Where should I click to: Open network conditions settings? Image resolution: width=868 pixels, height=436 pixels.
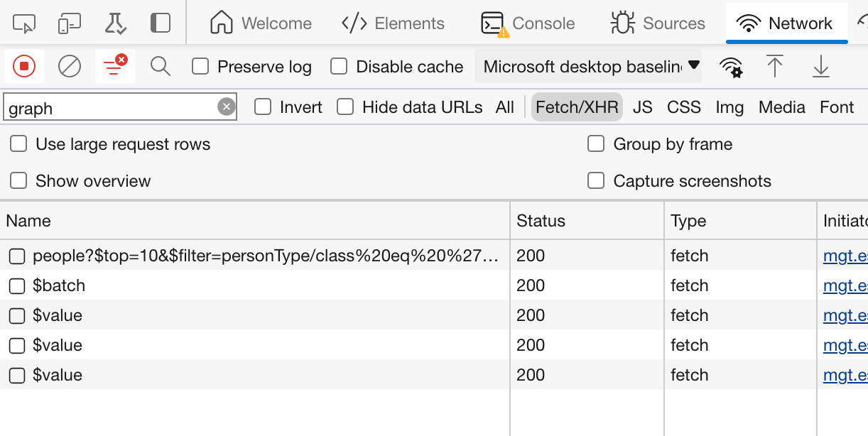click(731, 66)
